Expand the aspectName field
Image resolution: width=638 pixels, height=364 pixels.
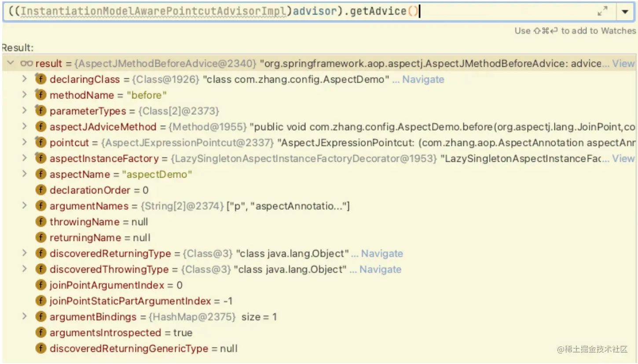[x=25, y=174]
